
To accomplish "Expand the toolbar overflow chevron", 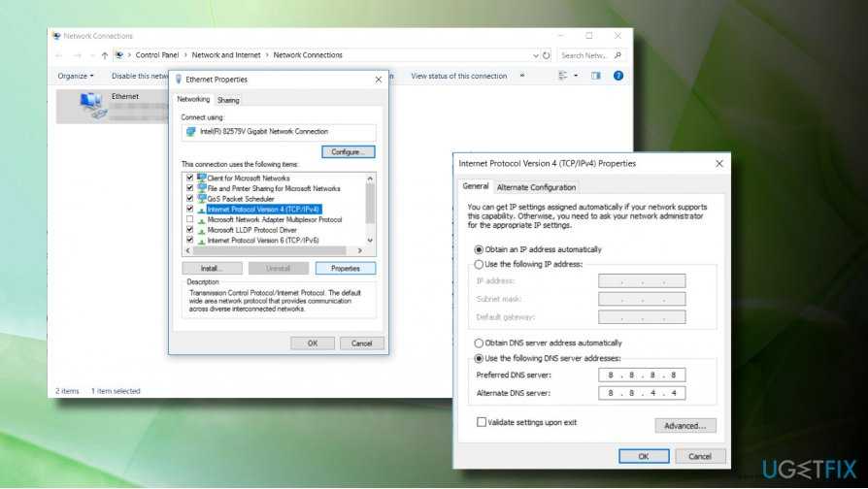I will (522, 76).
